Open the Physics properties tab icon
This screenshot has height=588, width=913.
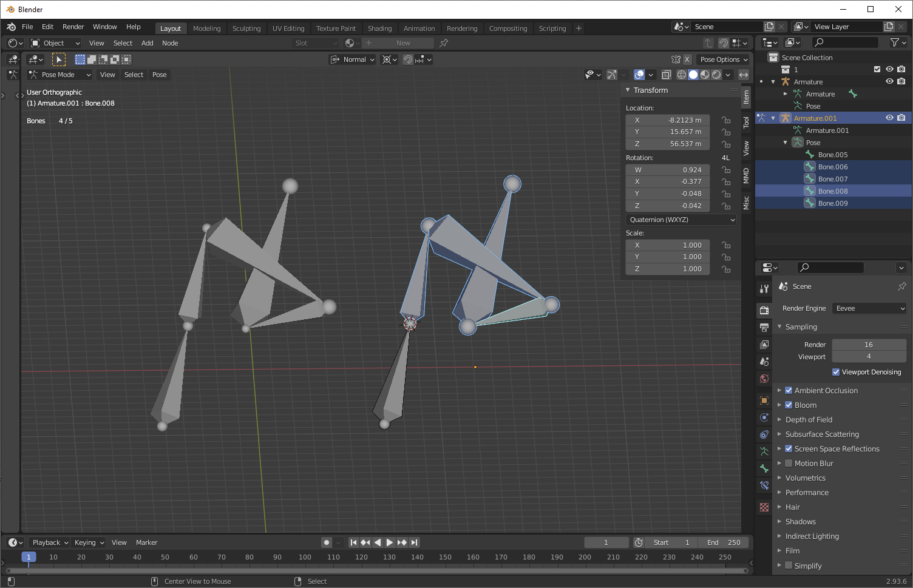coord(764,417)
